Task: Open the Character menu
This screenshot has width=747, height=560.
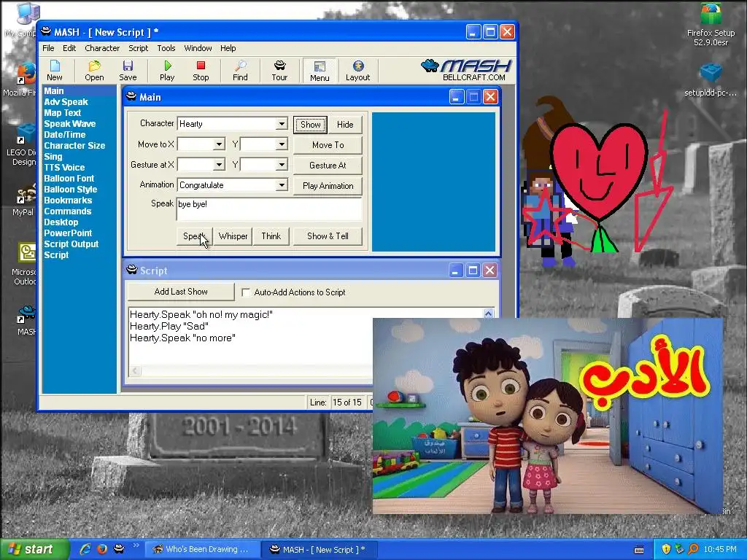Action: [102, 48]
